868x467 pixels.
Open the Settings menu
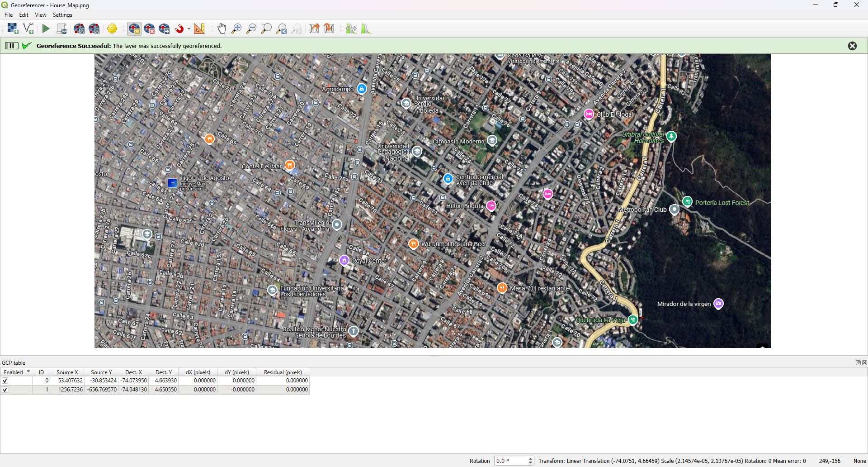pos(62,15)
